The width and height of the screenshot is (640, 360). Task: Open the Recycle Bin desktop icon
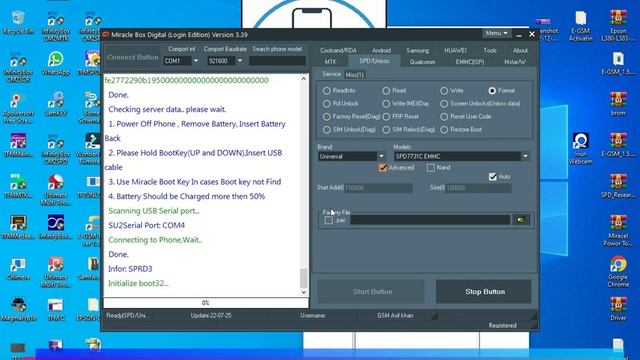18,22
